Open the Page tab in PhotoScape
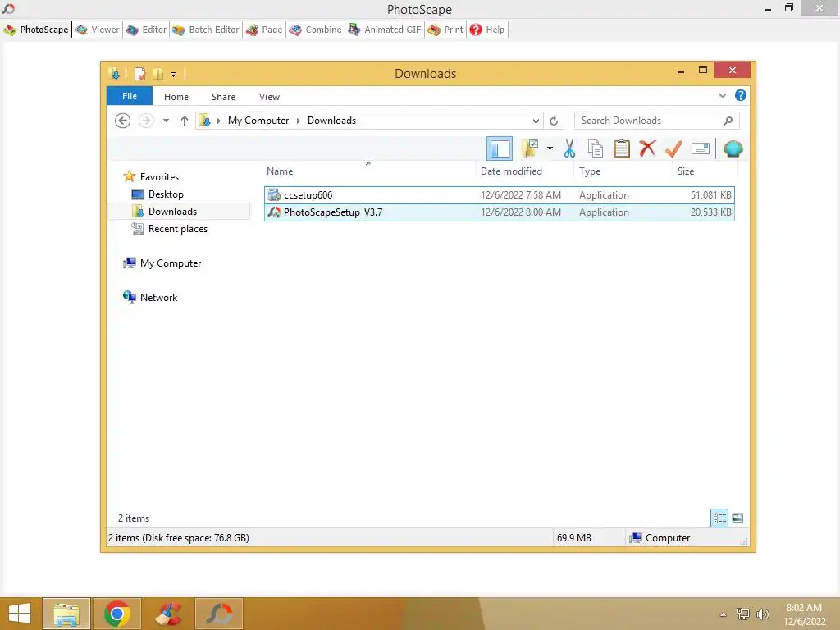This screenshot has height=630, width=840. click(264, 30)
